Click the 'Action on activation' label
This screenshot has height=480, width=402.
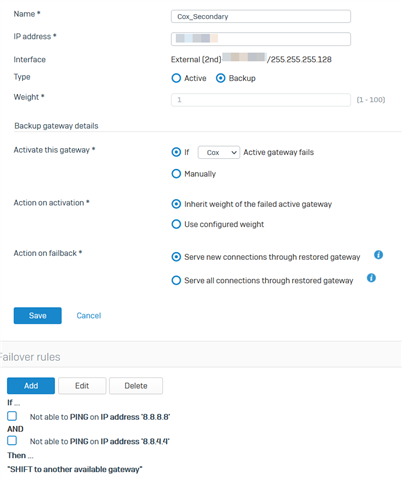(51, 203)
